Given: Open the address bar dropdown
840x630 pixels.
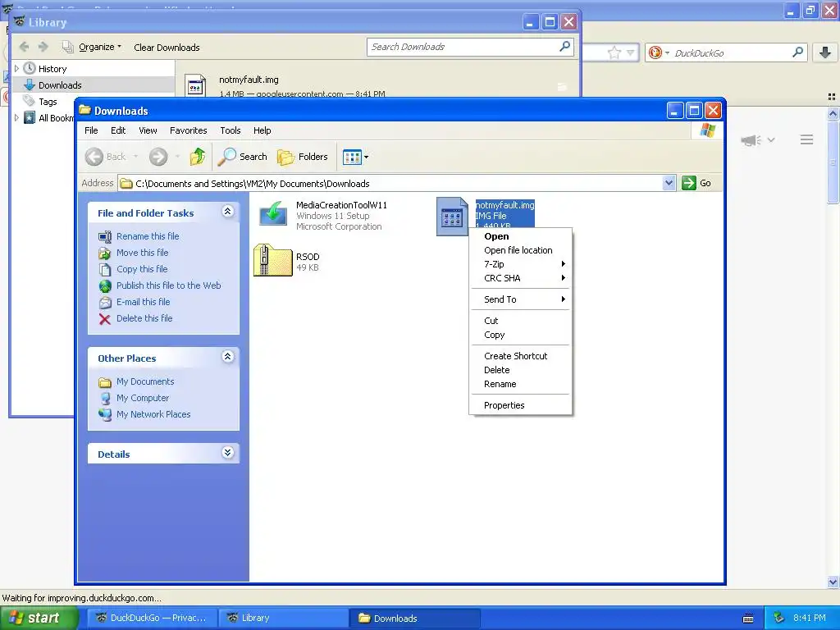Looking at the screenshot, I should click(x=669, y=183).
